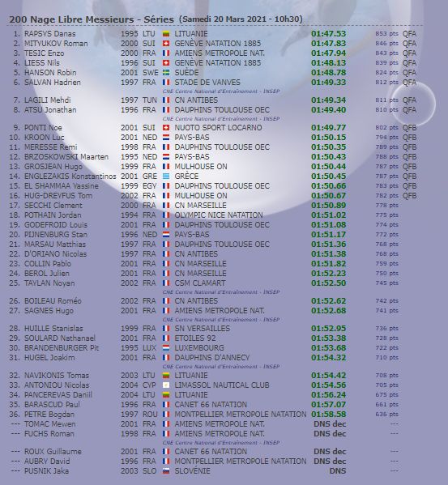Click the Dutch flag in BRZOSKOWSKI Maarten row
Image resolution: width=448 pixels, height=485 pixels.
click(166, 157)
